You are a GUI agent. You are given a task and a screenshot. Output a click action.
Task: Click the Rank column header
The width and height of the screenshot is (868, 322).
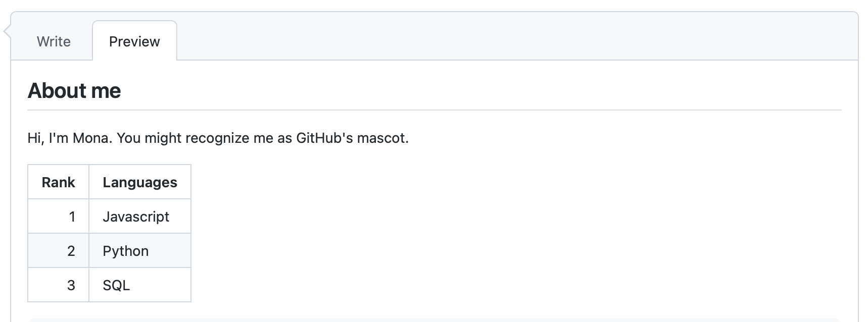tap(58, 182)
